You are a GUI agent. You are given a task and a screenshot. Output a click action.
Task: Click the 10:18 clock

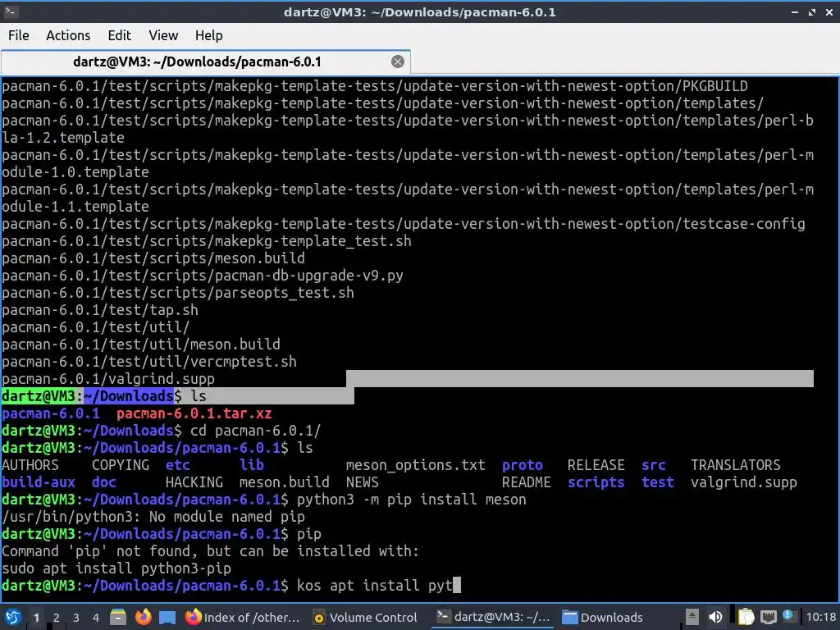click(x=821, y=617)
